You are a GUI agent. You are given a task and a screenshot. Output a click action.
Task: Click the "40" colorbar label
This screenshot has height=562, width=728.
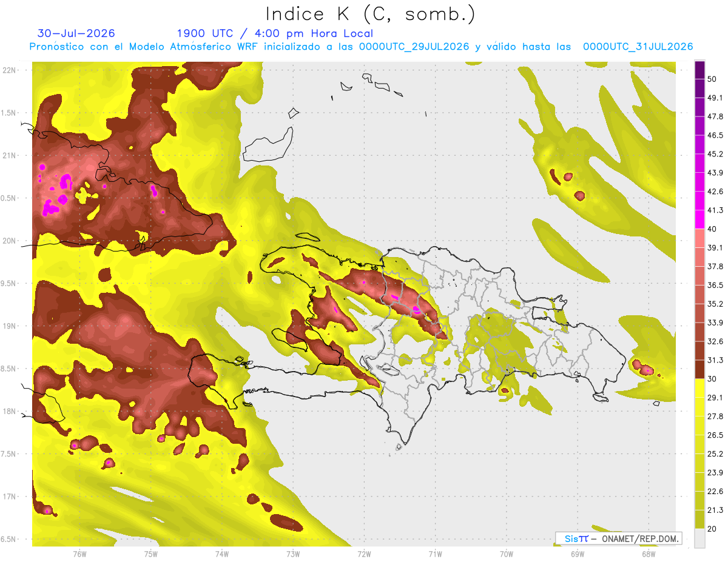click(713, 229)
